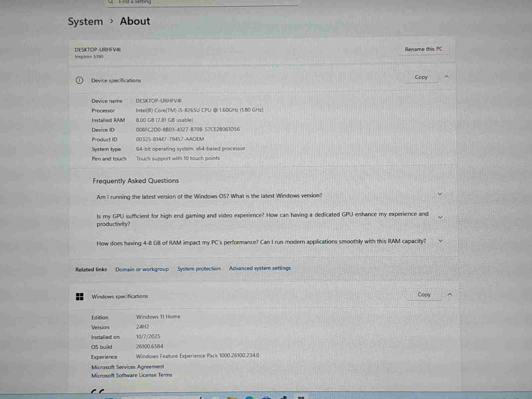532x399 pixels.
Task: Expand the latest Windows version question
Action: 440,194
